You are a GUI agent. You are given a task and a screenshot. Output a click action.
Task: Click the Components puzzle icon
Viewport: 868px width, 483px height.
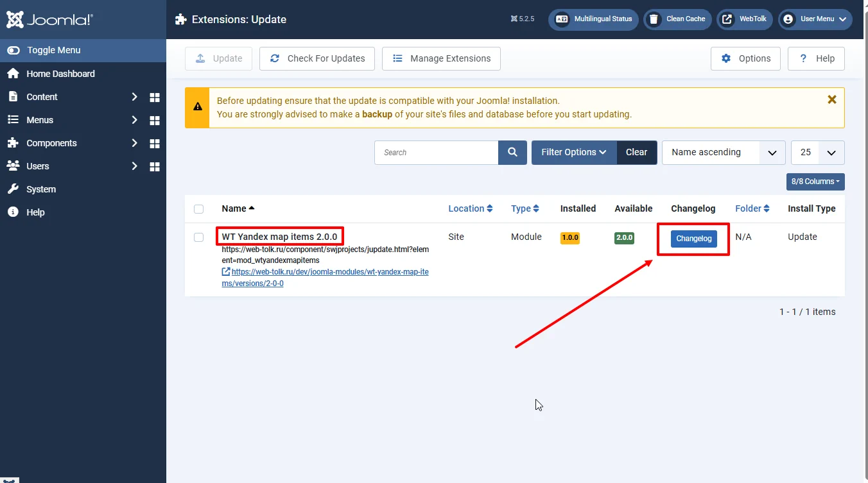coord(13,143)
